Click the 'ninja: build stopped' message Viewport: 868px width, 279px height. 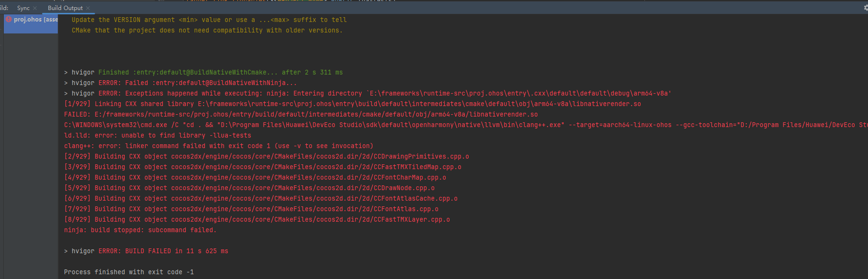[x=140, y=230]
